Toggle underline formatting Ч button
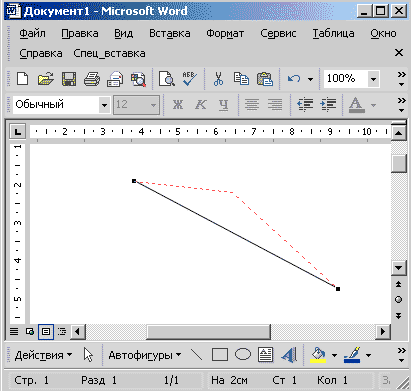This screenshot has height=391, width=411. point(224,105)
